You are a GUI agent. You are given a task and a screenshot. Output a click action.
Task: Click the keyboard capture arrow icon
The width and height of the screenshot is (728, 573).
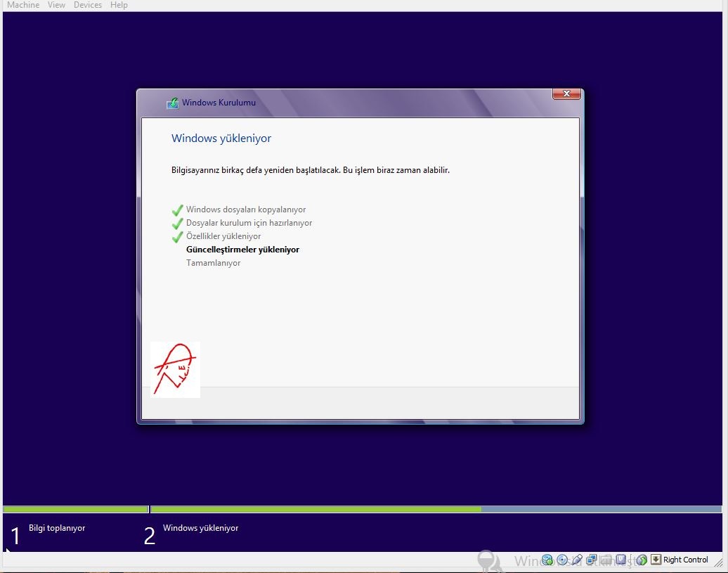[656, 559]
